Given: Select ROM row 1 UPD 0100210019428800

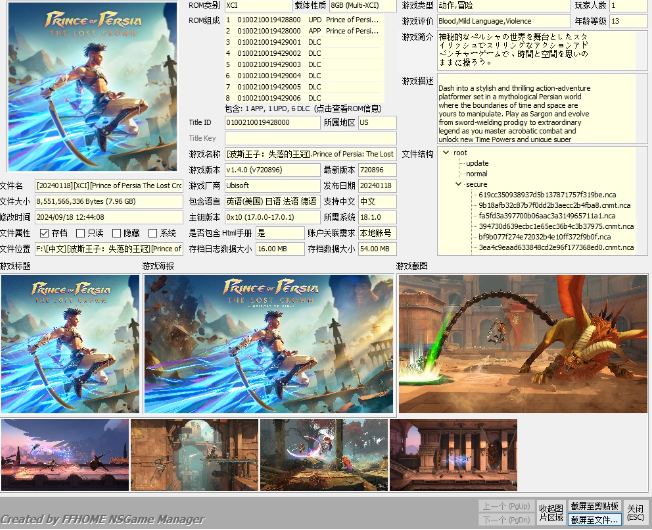Looking at the screenshot, I should (x=304, y=20).
